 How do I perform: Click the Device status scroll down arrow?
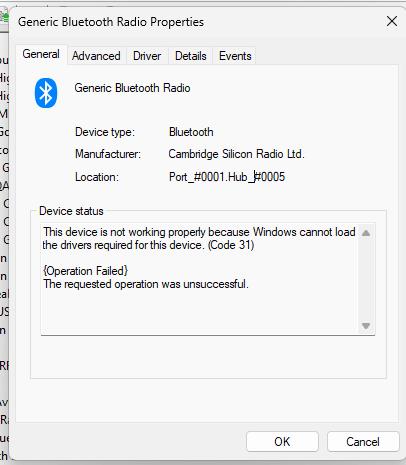pos(366,326)
